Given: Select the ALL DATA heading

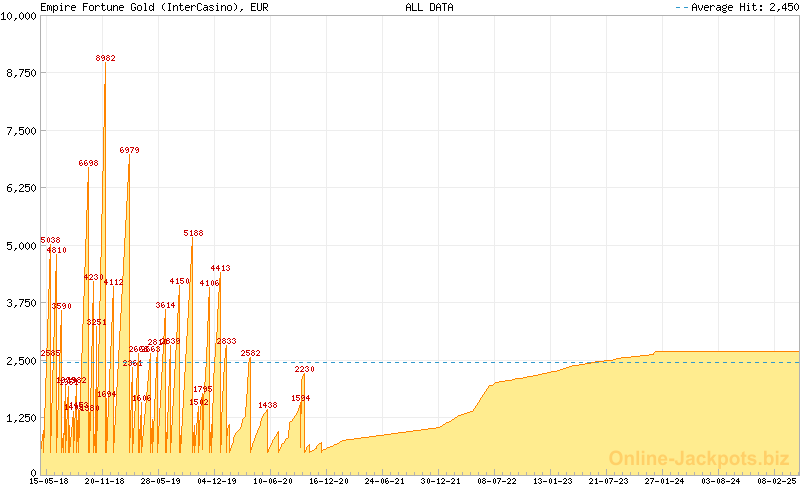Looking at the screenshot, I should coord(429,7).
